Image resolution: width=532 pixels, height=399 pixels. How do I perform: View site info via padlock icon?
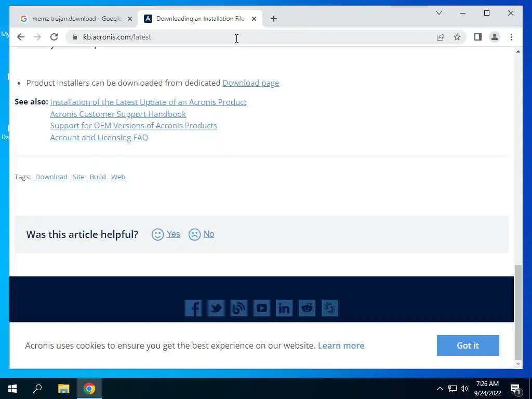pos(75,37)
